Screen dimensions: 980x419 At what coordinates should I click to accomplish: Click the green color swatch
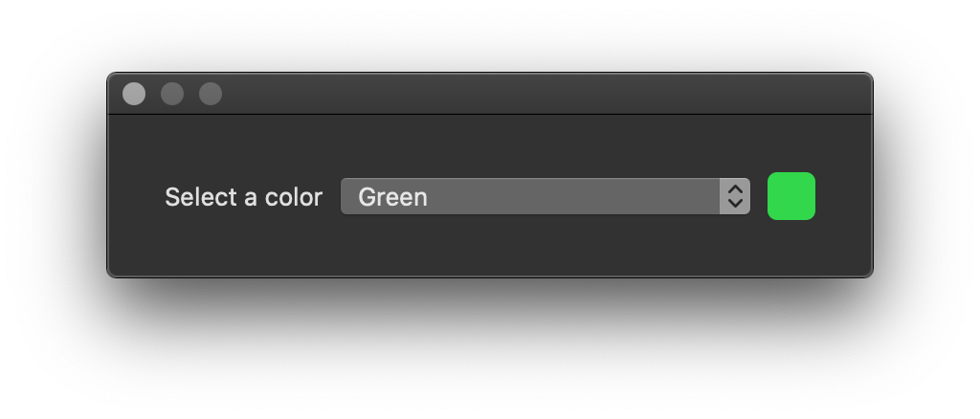791,196
